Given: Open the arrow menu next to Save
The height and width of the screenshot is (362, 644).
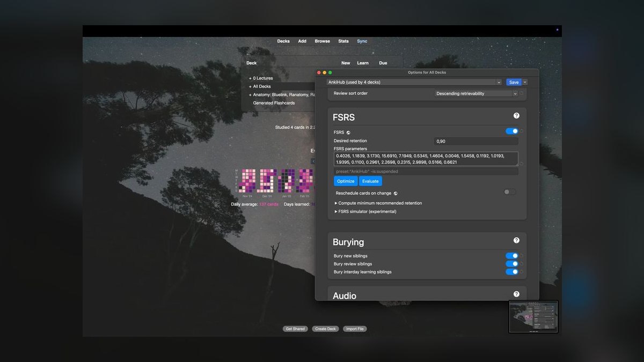Looking at the screenshot, I should (525, 82).
